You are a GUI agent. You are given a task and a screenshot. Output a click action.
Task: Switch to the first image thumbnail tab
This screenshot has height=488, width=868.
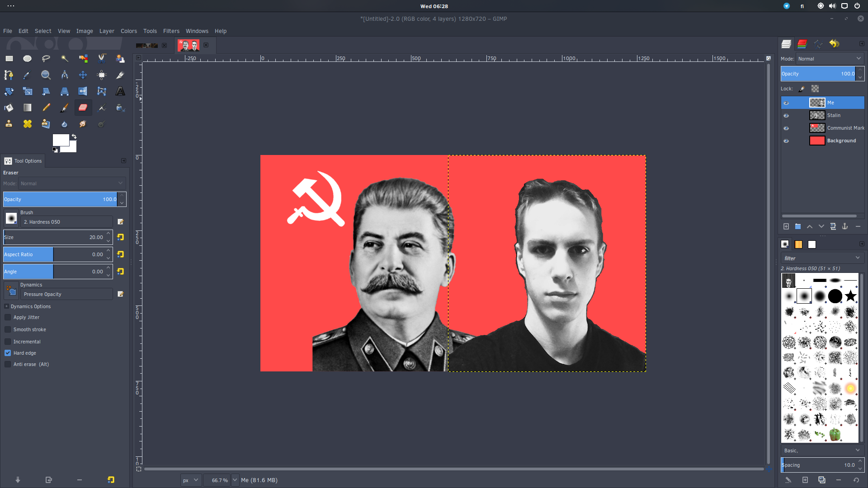coord(147,45)
